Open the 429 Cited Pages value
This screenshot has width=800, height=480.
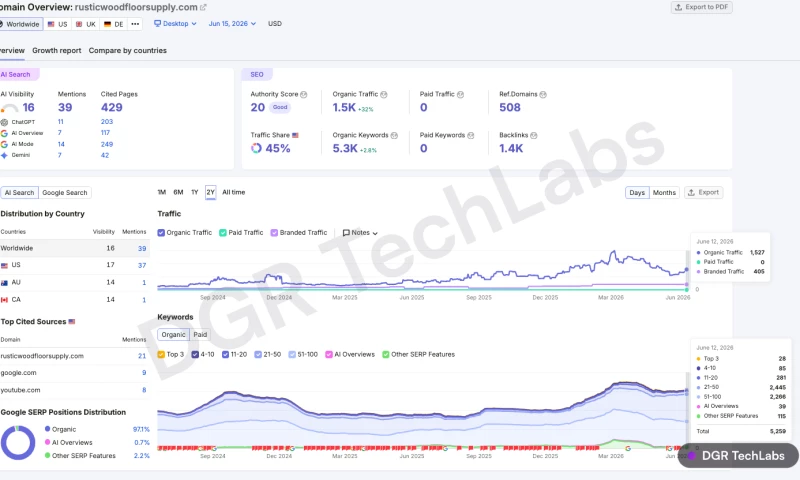point(112,107)
